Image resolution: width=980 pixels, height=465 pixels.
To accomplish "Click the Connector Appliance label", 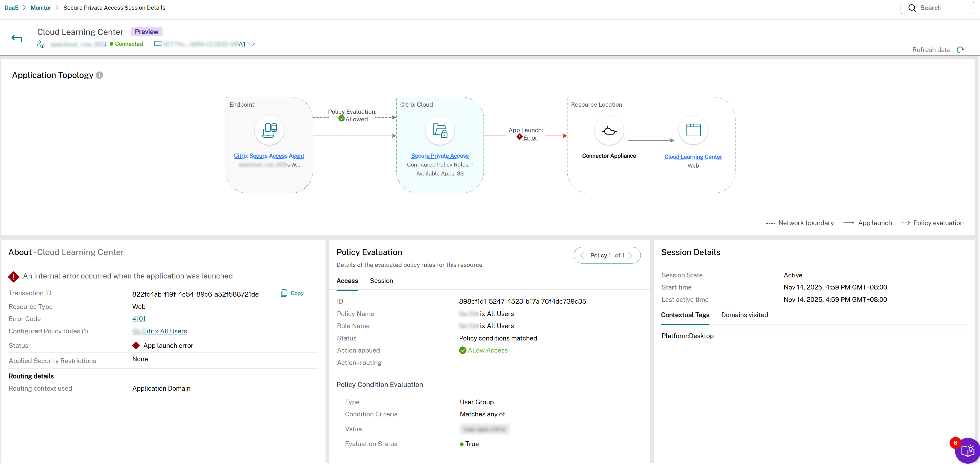I will pos(609,156).
